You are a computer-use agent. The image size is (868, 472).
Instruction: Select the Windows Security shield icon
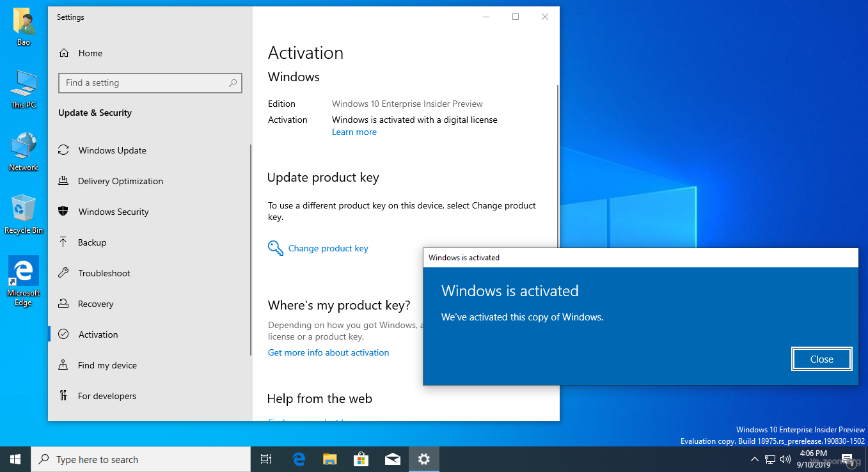(x=63, y=212)
